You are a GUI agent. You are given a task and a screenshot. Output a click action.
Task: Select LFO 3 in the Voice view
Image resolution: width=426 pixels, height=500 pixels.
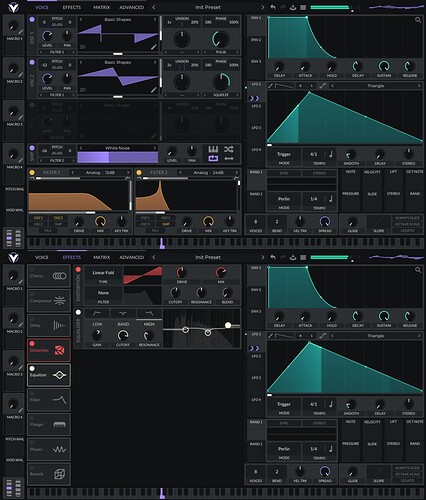coord(256,128)
